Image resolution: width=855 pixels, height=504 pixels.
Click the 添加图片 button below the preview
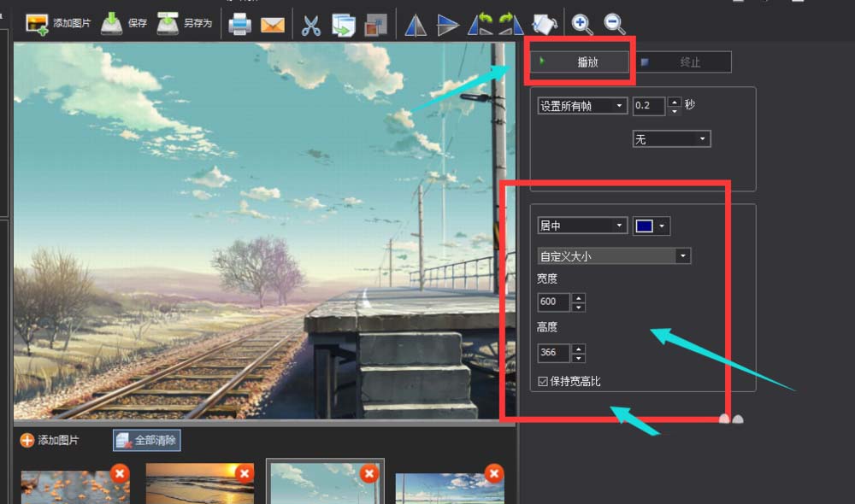tap(50, 440)
